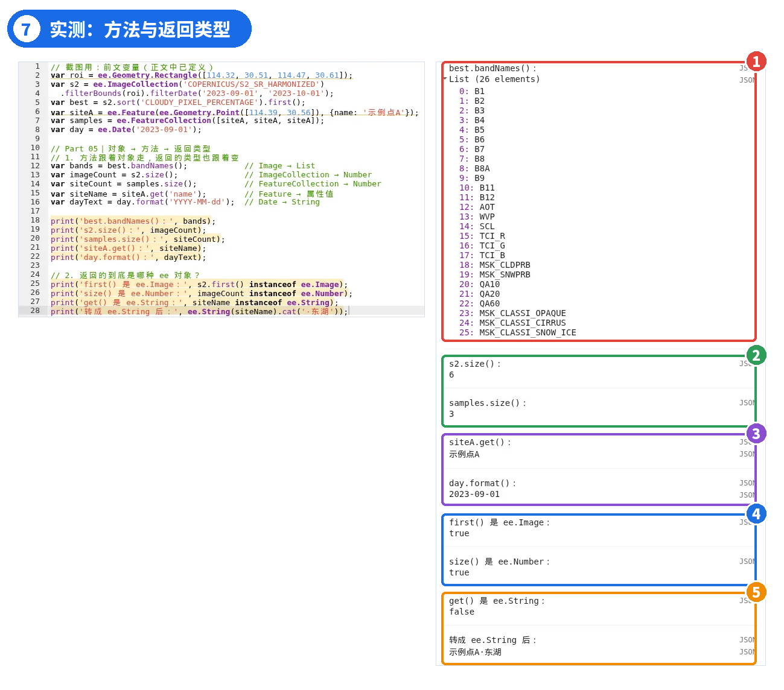Screen dimensions: 784x690
Task: Click the "get() 是 ee.String:" console label
Action: pos(497,601)
